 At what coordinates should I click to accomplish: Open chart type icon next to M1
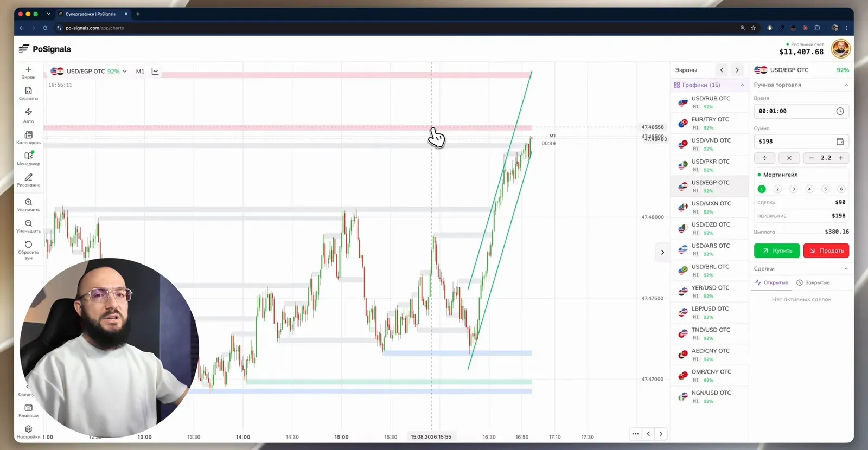(155, 72)
